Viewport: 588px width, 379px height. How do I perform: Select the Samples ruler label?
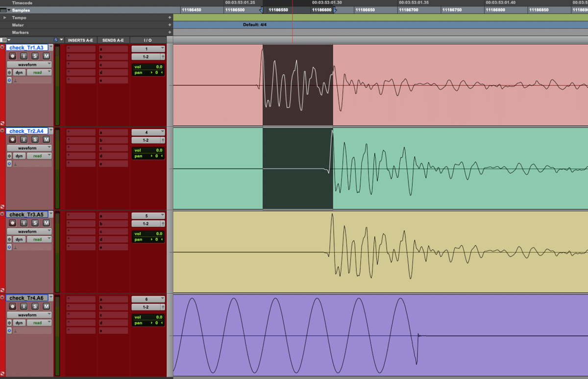(x=21, y=10)
